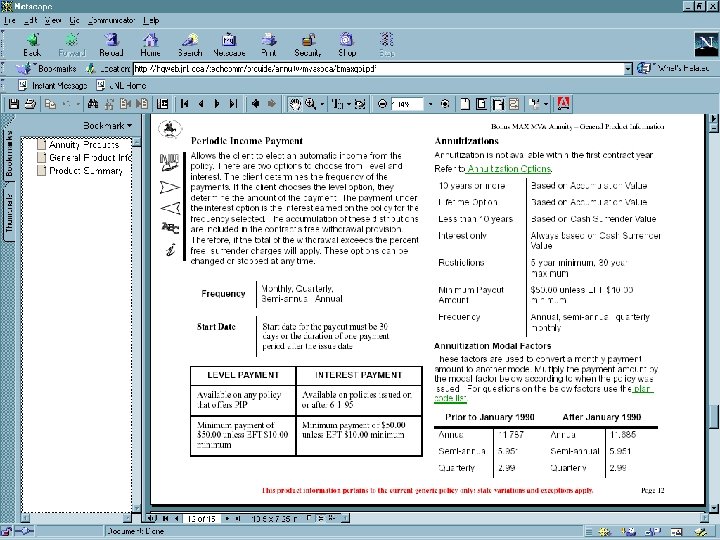The image size is (720, 540).
Task: Click the Netscape Back button
Action: tap(32, 45)
